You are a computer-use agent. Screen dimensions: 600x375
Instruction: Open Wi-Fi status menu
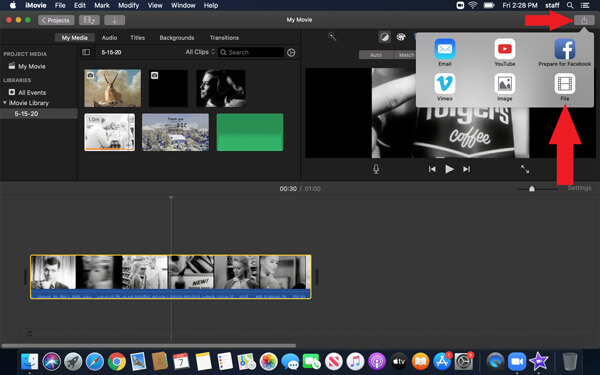473,5
